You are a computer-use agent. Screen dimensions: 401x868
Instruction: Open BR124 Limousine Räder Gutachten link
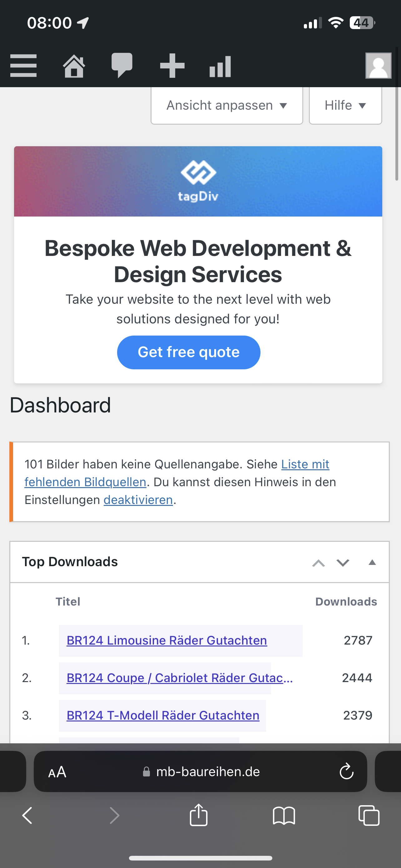(x=167, y=640)
